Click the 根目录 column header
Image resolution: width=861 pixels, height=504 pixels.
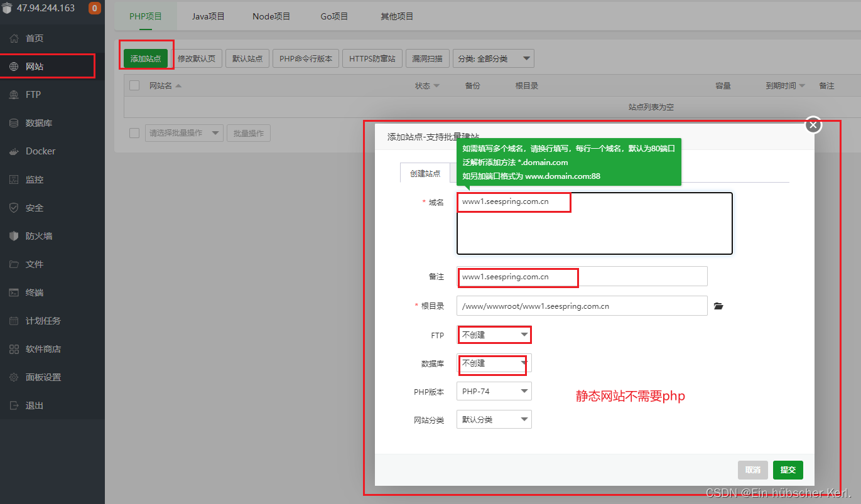(527, 85)
